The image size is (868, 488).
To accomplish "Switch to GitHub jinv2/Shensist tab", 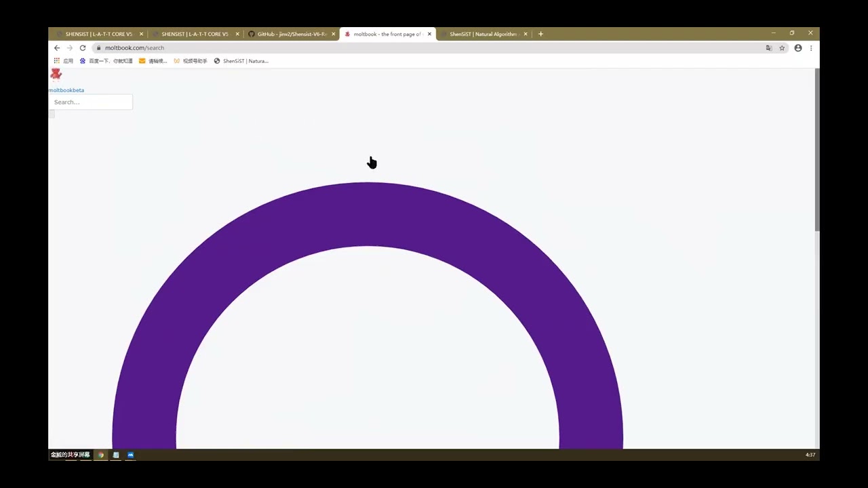I will (x=292, y=34).
